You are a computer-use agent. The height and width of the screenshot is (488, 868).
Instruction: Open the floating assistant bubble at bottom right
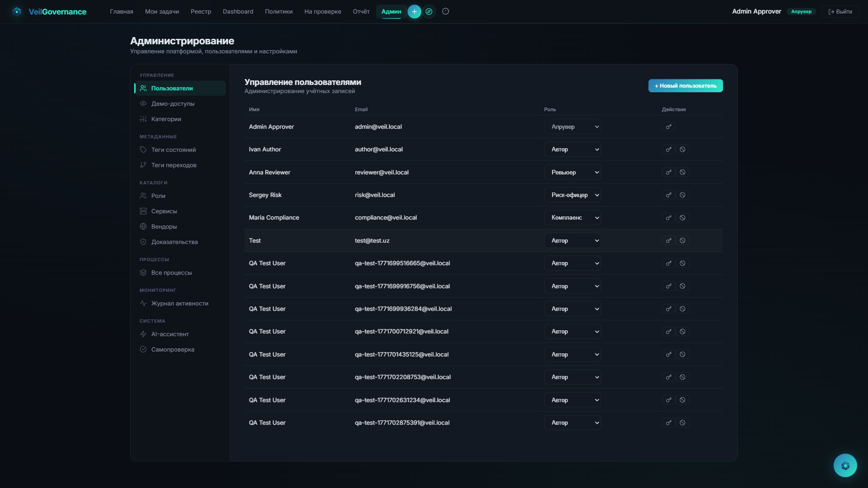pyautogui.click(x=845, y=465)
